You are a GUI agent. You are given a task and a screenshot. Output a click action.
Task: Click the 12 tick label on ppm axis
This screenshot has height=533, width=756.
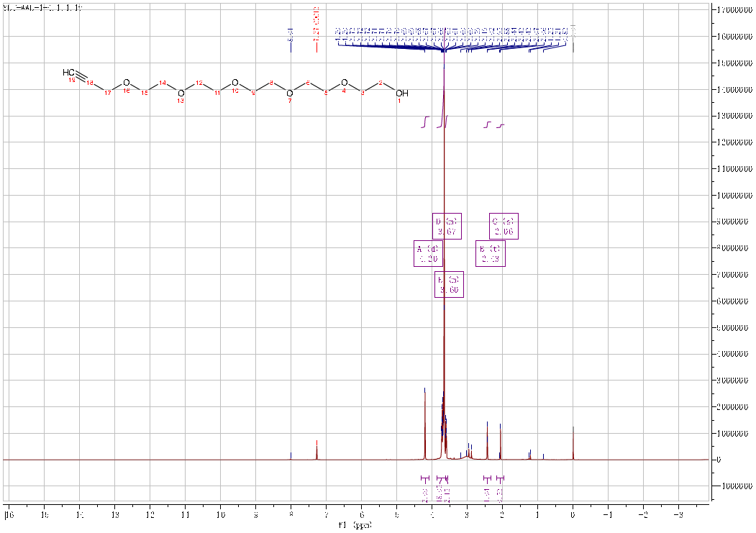[x=150, y=514]
